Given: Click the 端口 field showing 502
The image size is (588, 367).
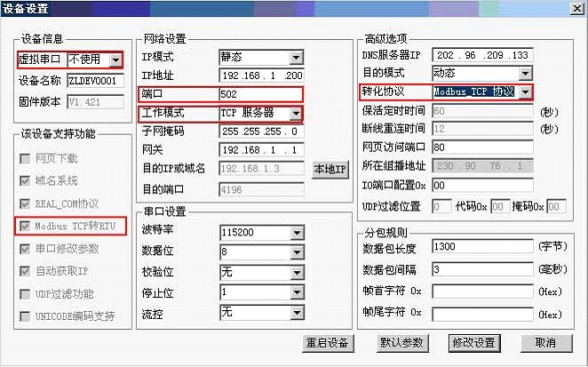Looking at the screenshot, I should coord(259,94).
